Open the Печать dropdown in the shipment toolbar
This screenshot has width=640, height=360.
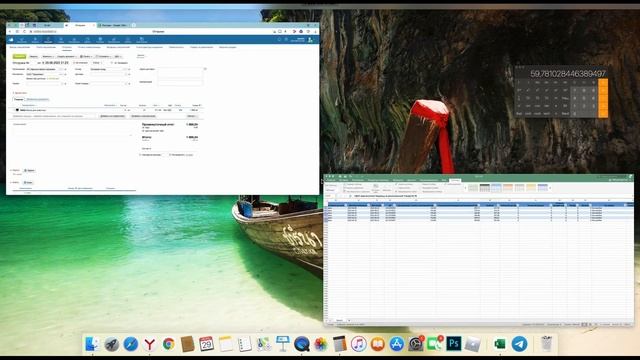click(x=86, y=56)
